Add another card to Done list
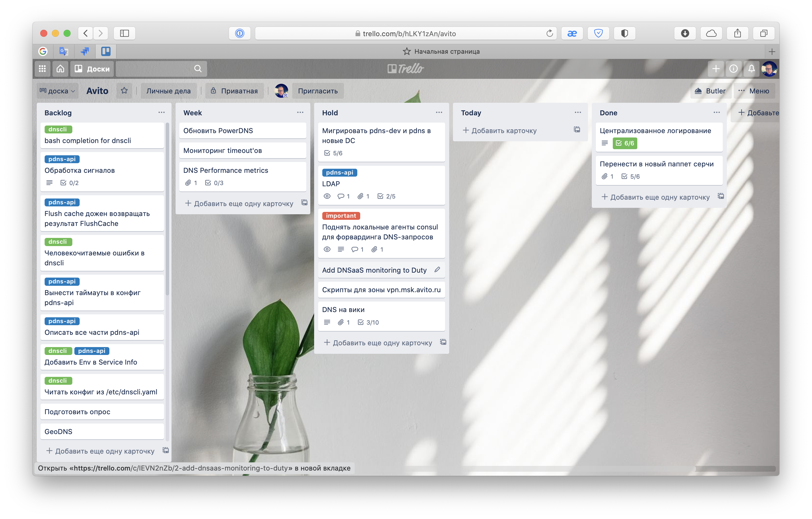812x519 pixels. point(656,197)
